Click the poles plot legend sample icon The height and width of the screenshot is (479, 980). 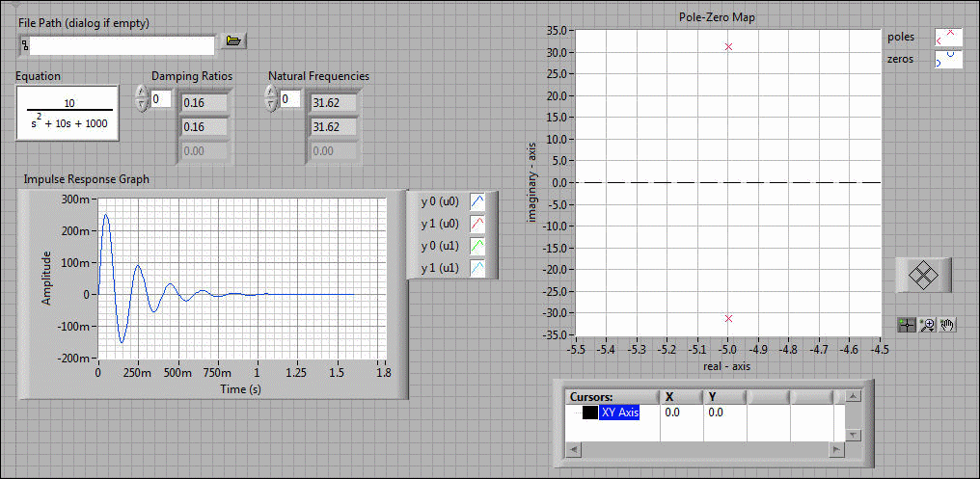948,38
